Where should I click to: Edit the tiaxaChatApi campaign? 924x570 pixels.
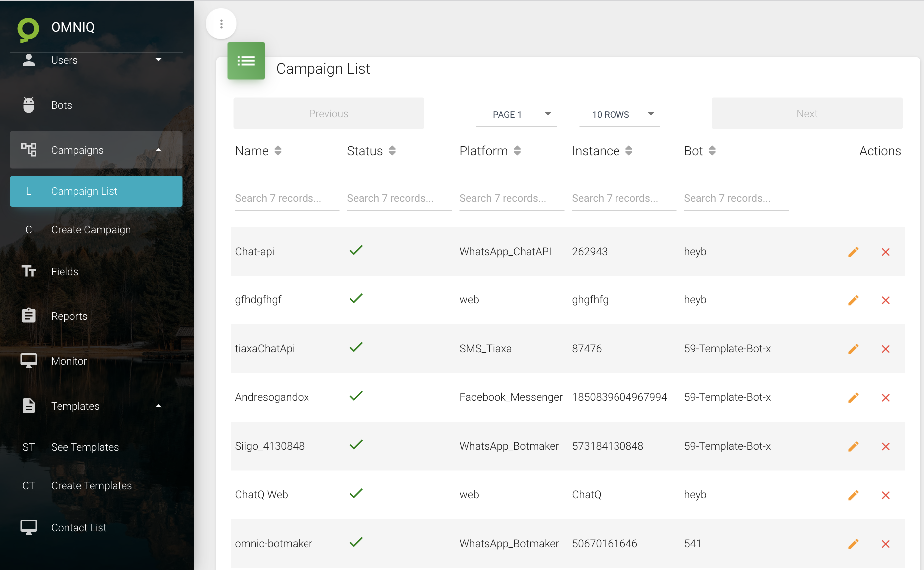853,349
